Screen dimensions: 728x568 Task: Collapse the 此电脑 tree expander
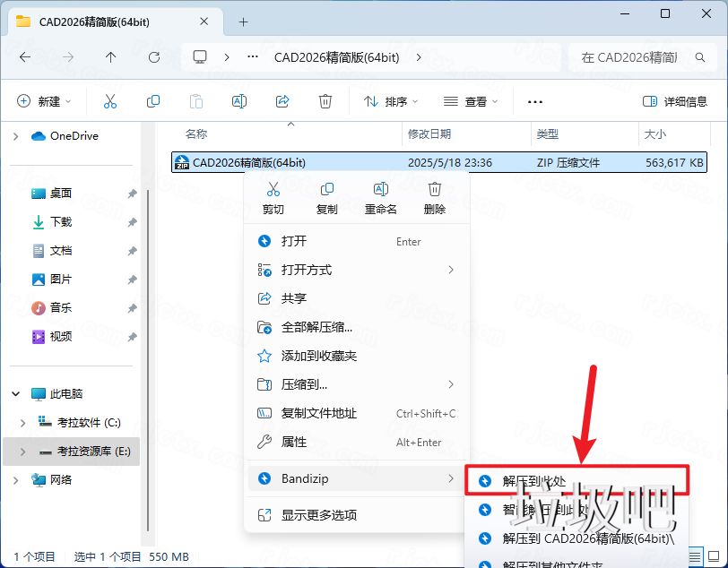[14, 393]
